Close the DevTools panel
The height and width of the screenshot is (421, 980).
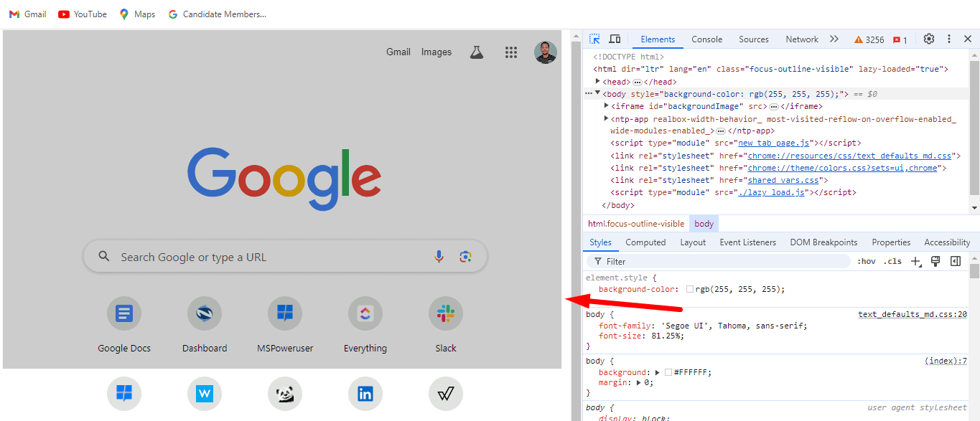click(968, 39)
